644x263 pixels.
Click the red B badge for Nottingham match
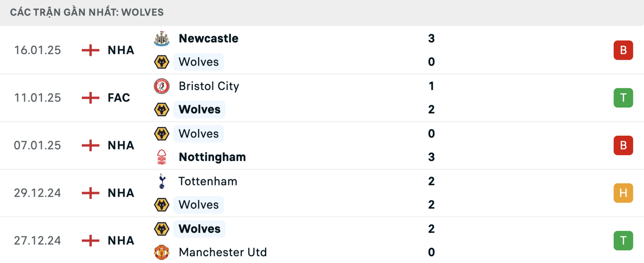(x=623, y=145)
